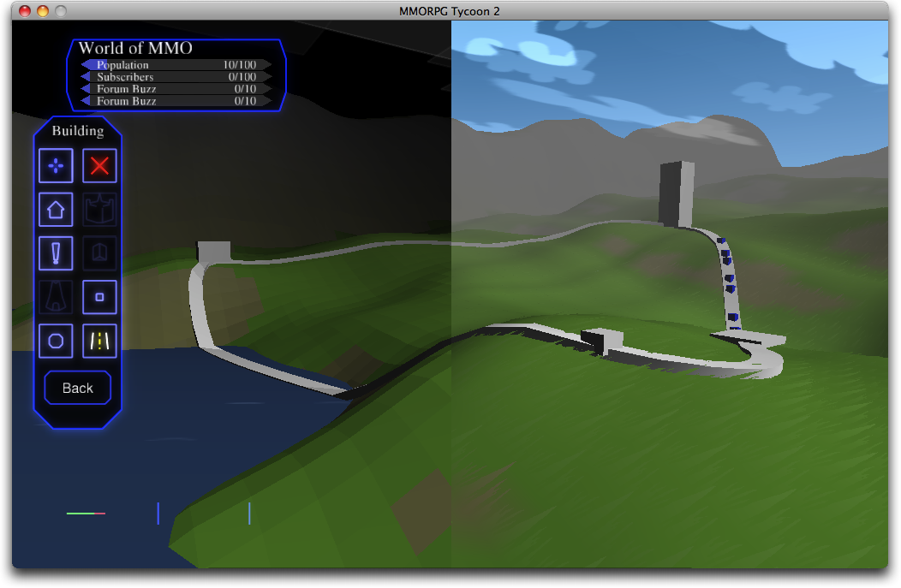Click the gray block building on lower road
This screenshot has width=901, height=588.
[x=601, y=342]
